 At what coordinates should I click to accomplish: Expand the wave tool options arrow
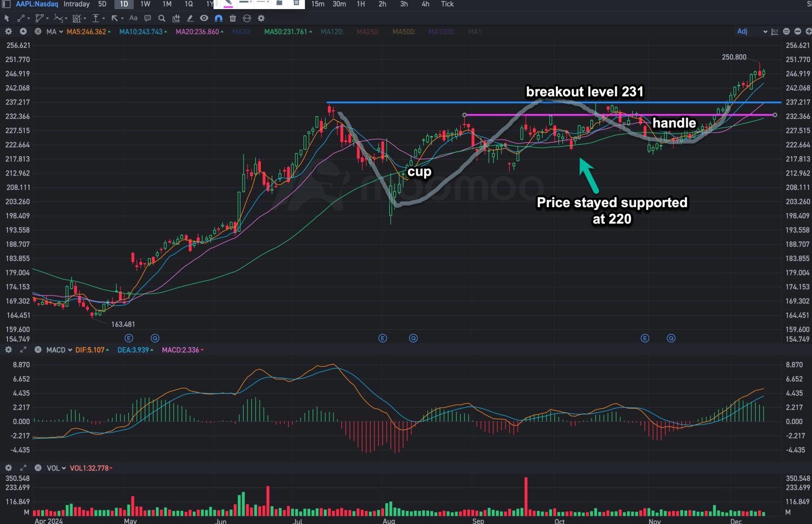(x=66, y=19)
